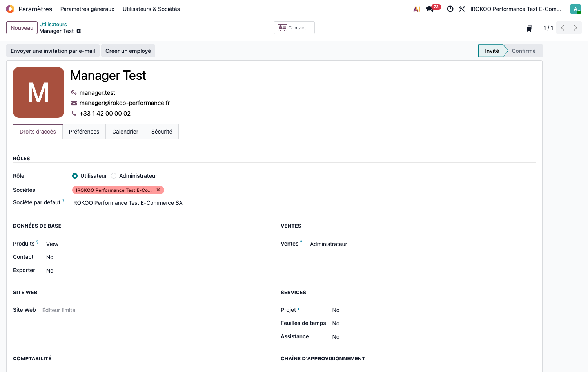
Task: Go to the next record arrow
Action: 575,28
